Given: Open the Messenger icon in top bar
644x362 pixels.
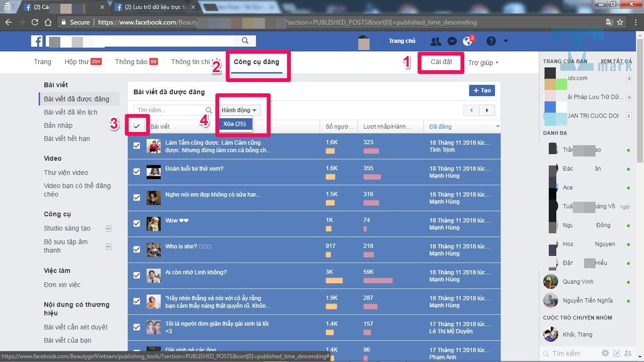Looking at the screenshot, I should tap(452, 41).
